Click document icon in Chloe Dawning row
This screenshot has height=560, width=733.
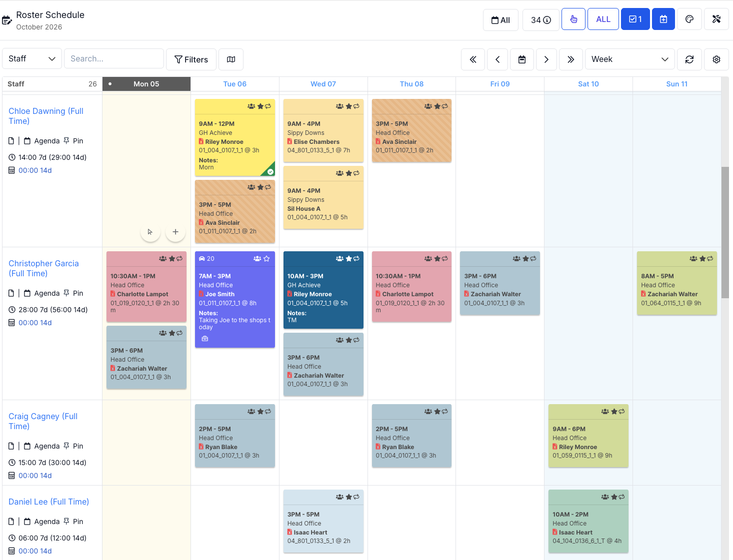[11, 141]
